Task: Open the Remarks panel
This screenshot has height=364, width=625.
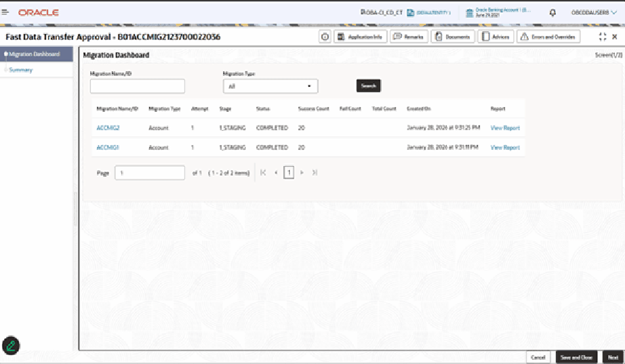Action: tap(409, 37)
